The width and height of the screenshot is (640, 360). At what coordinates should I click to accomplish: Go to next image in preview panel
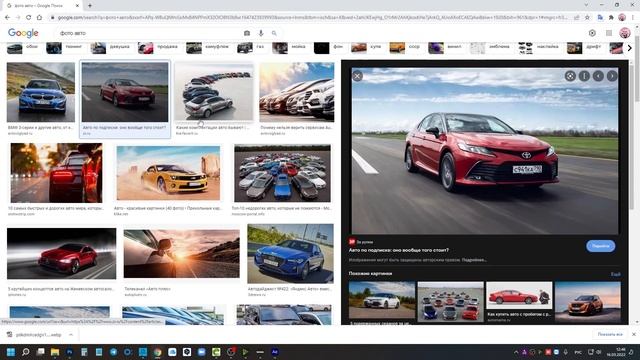tap(612, 76)
